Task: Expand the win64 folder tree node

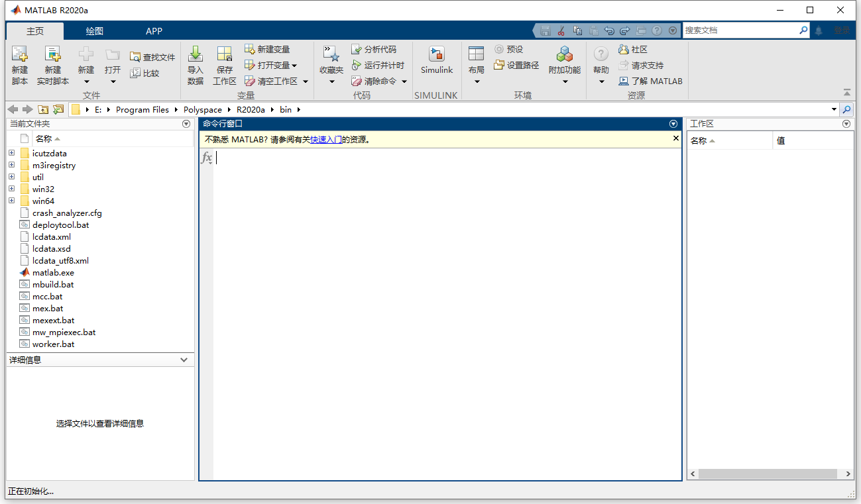Action: (11, 201)
